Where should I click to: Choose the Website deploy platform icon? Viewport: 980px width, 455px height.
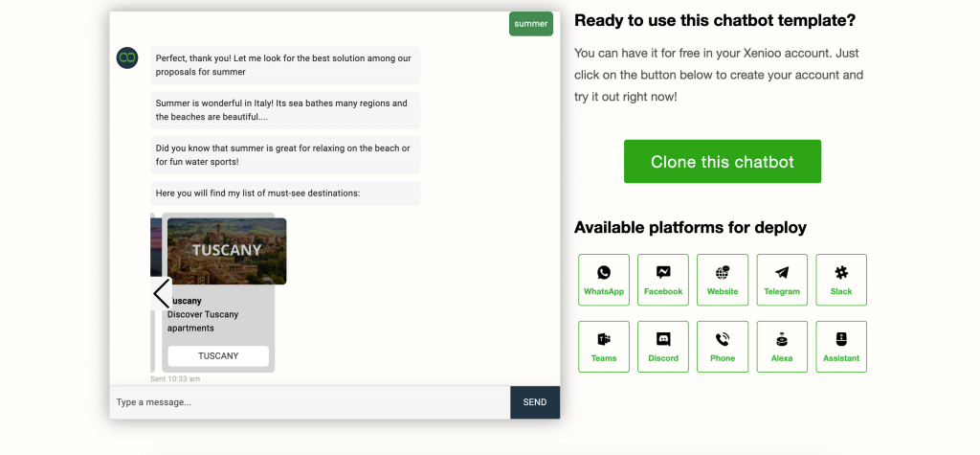(723, 280)
